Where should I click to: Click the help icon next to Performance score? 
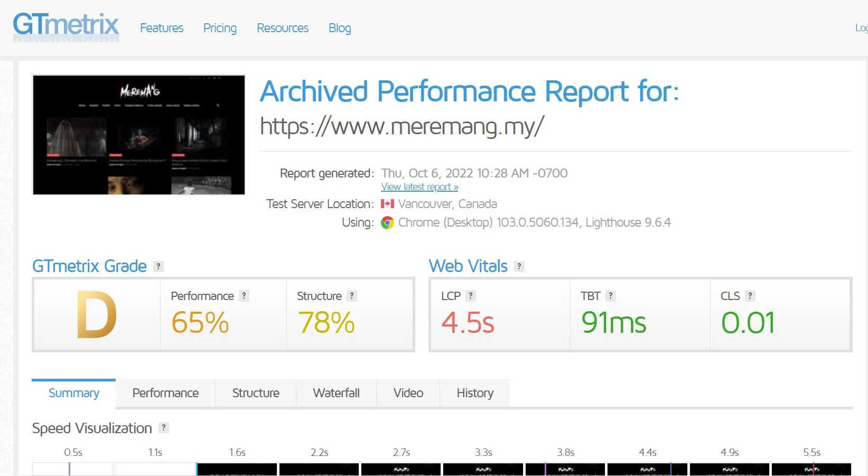click(244, 296)
